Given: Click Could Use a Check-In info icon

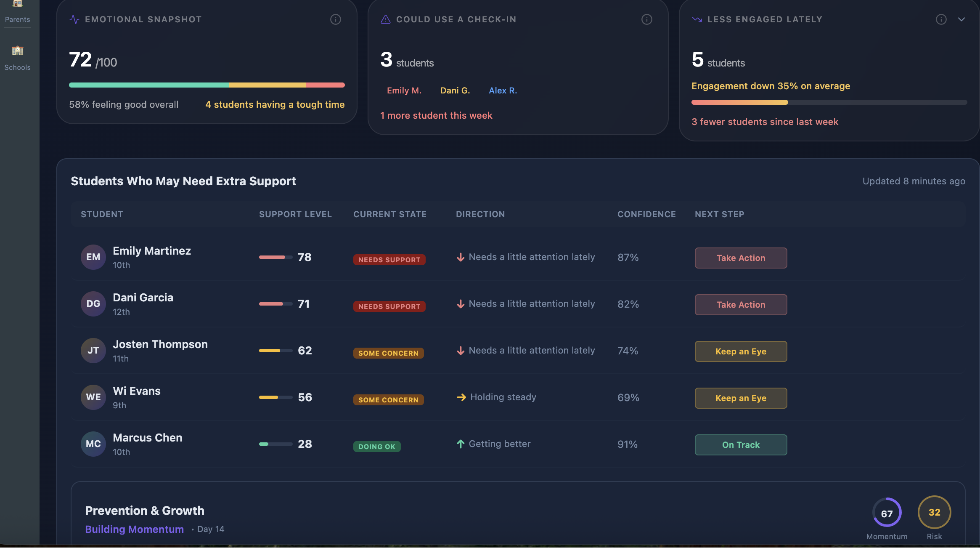Looking at the screenshot, I should point(646,19).
